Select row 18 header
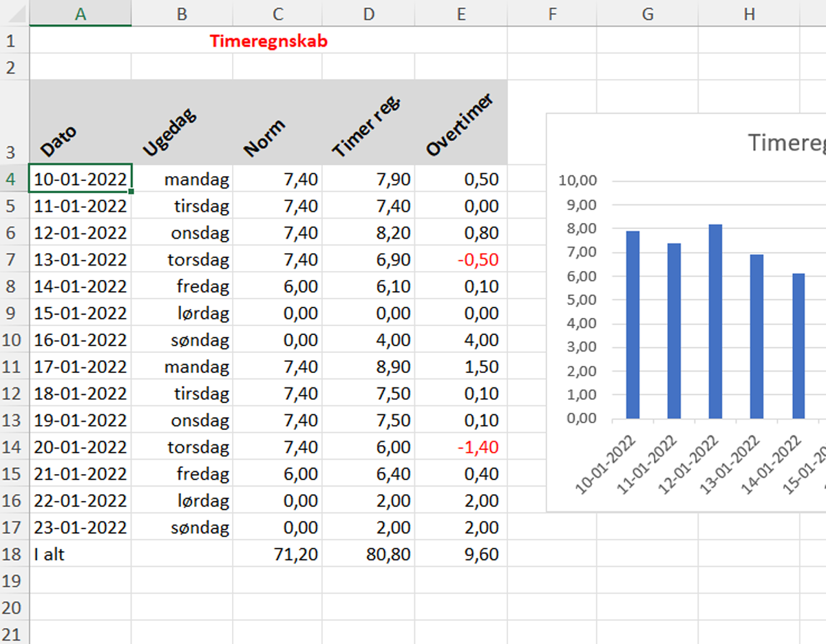The height and width of the screenshot is (644, 826). coord(14,555)
